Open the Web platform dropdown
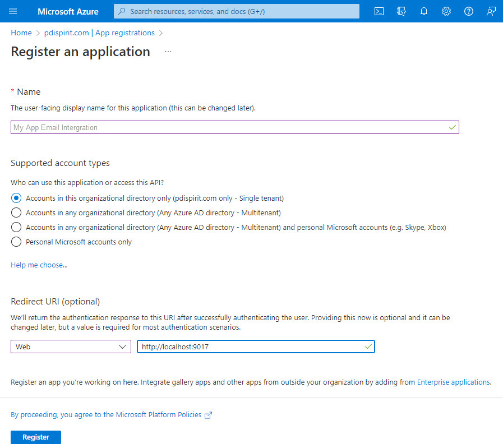Viewport: 503px width, 448px height. pyautogui.click(x=71, y=347)
